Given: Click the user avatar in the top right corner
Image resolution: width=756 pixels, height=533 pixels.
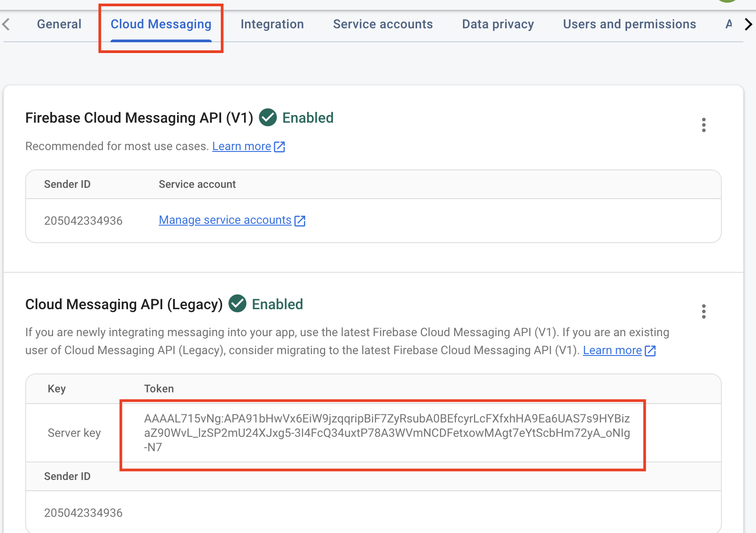Looking at the screenshot, I should [727, 2].
